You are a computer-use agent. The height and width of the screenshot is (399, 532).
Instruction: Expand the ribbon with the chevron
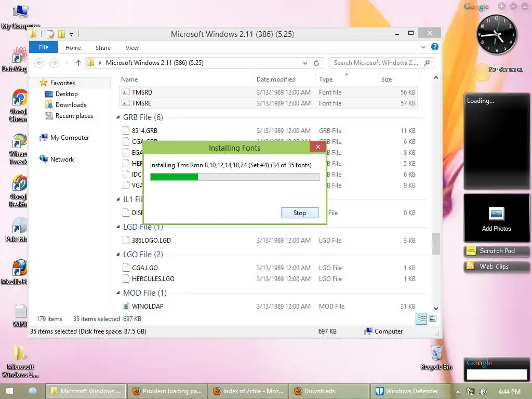(x=423, y=47)
